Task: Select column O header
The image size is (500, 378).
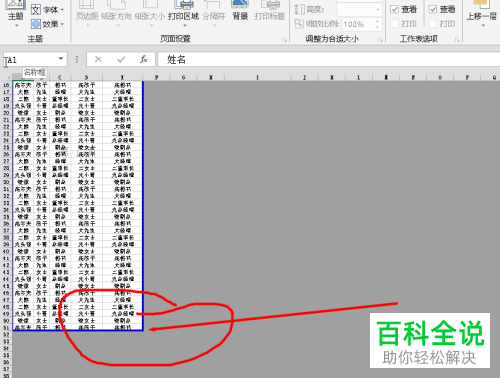Action: (x=440, y=77)
